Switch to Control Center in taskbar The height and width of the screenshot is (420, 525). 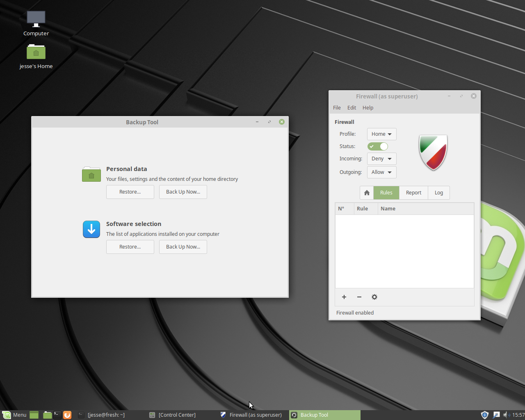coord(182,415)
